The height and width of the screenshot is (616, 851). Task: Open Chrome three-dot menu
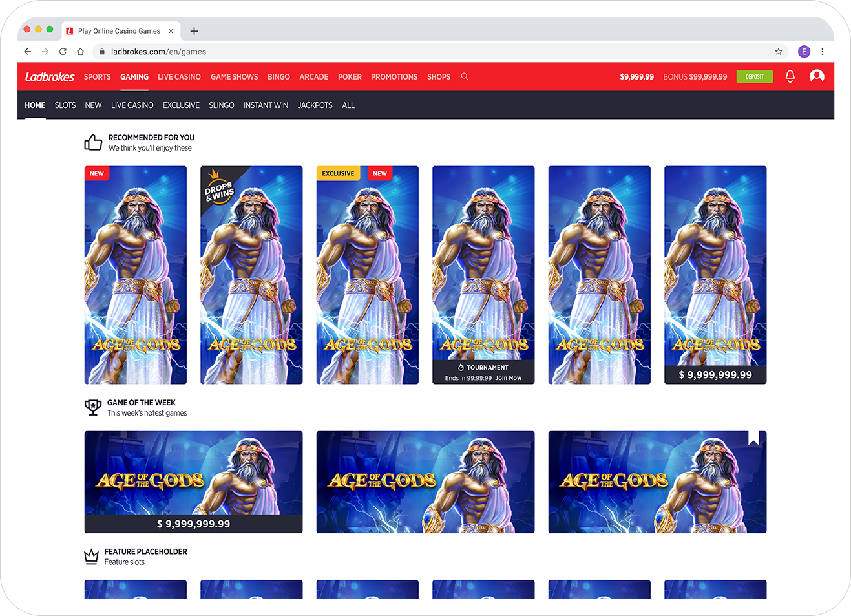[x=822, y=52]
